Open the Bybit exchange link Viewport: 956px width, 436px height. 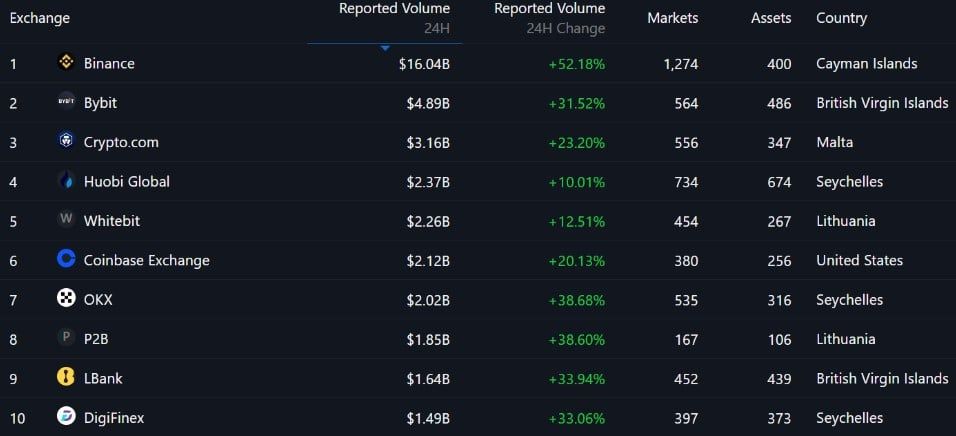101,103
